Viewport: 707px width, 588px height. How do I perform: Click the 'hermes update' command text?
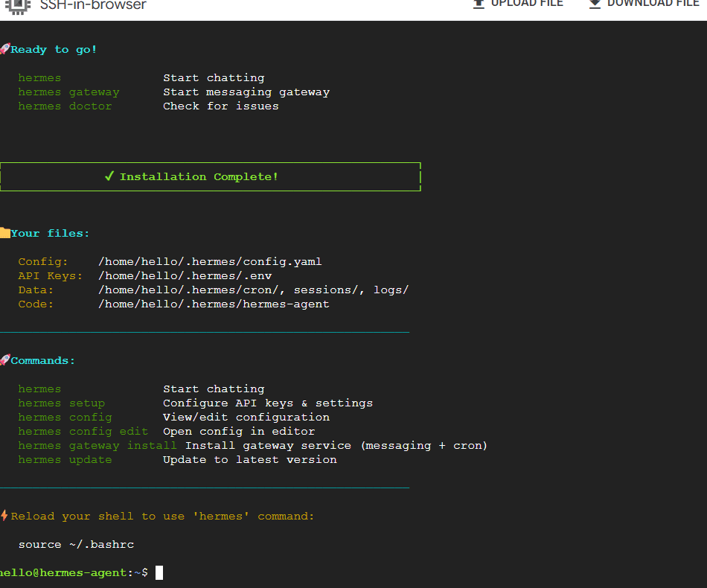(65, 459)
